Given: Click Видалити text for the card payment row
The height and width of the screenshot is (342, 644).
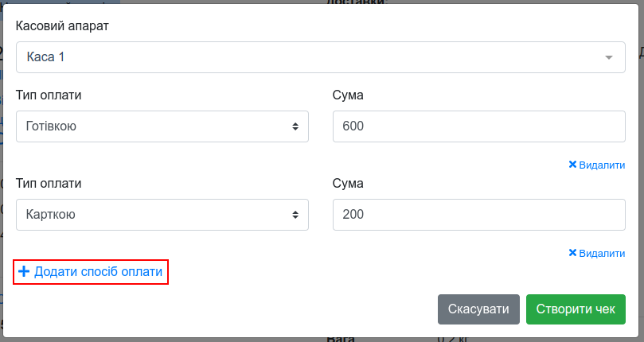Looking at the screenshot, I should click(602, 253).
